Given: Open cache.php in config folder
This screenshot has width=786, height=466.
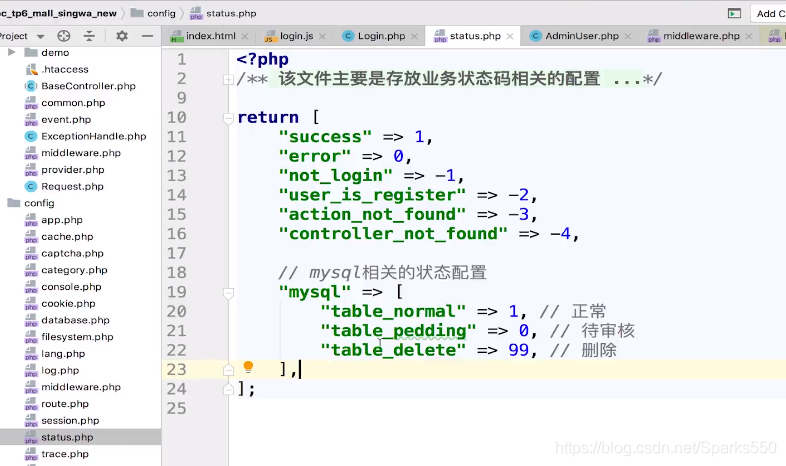Looking at the screenshot, I should 67,237.
